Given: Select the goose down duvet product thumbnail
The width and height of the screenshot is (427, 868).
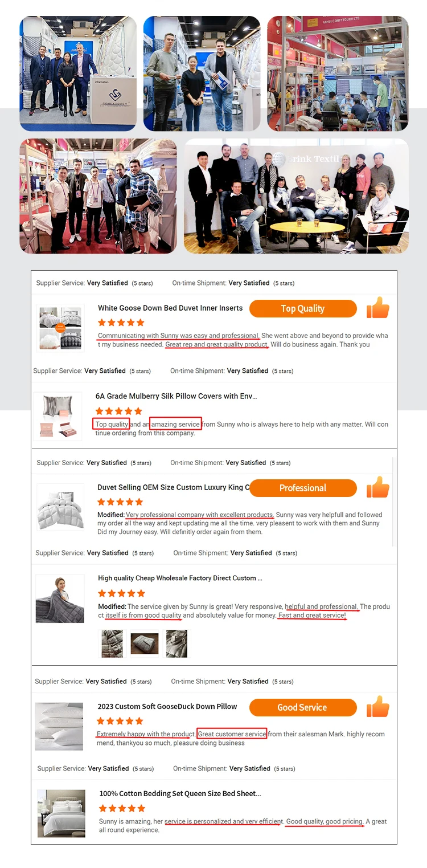Looking at the screenshot, I should (60, 328).
